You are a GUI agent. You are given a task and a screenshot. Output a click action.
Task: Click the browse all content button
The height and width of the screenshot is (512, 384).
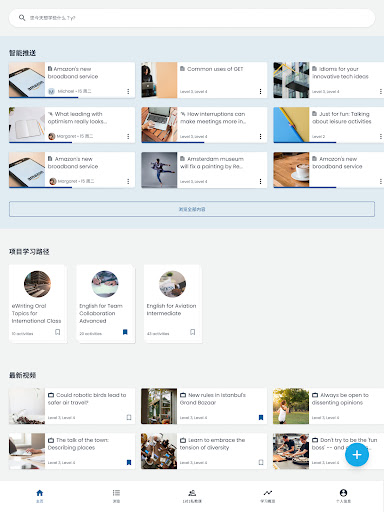click(x=192, y=209)
